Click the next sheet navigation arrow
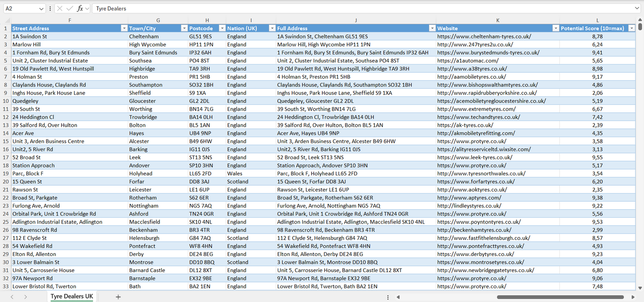The height and width of the screenshot is (302, 644). pos(25,297)
